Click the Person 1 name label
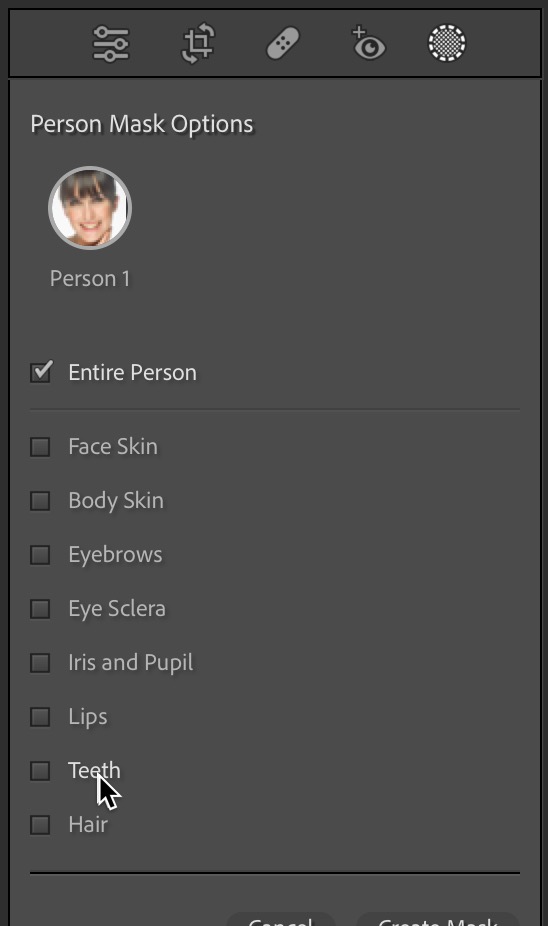Screen dimensions: 548x926 (90, 279)
